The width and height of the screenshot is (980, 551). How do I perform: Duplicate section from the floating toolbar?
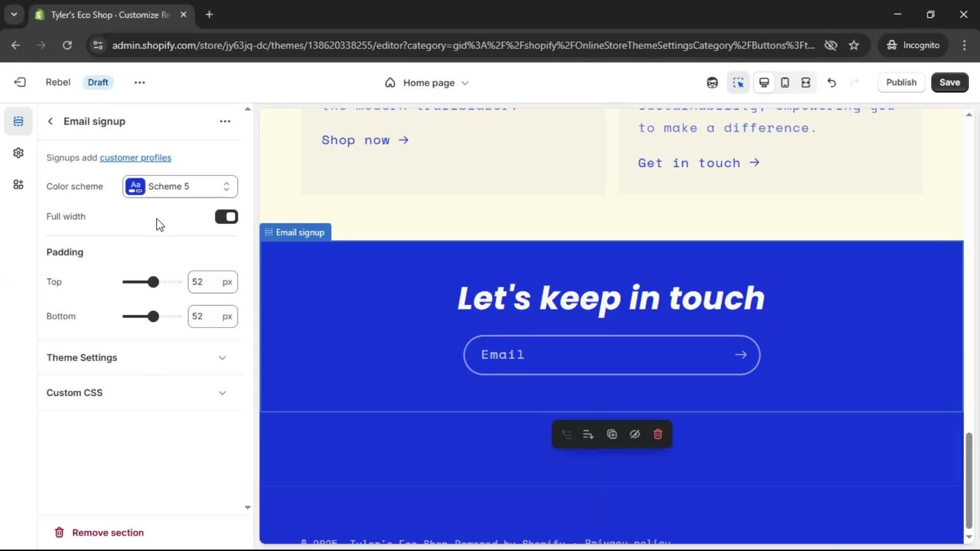(611, 434)
